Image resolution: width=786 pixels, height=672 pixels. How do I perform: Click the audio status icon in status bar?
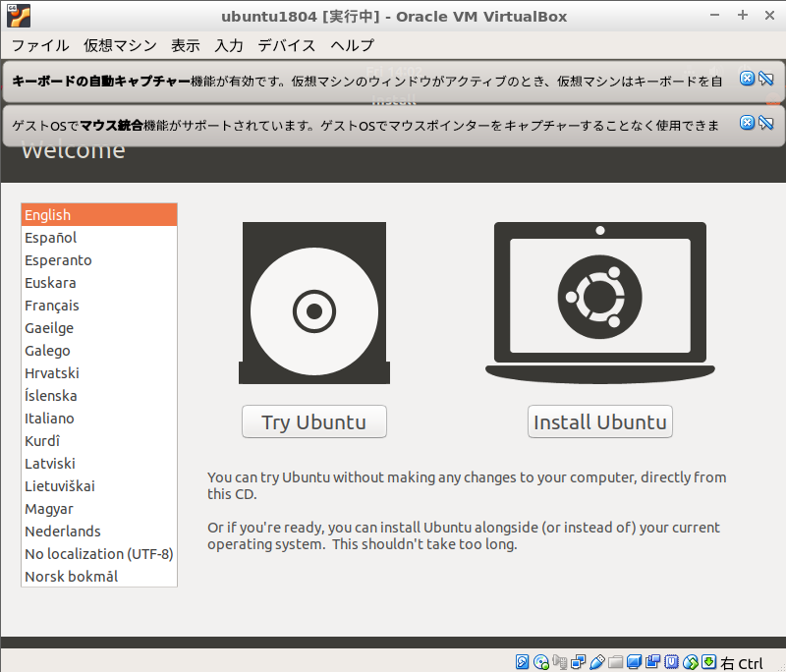[559, 662]
